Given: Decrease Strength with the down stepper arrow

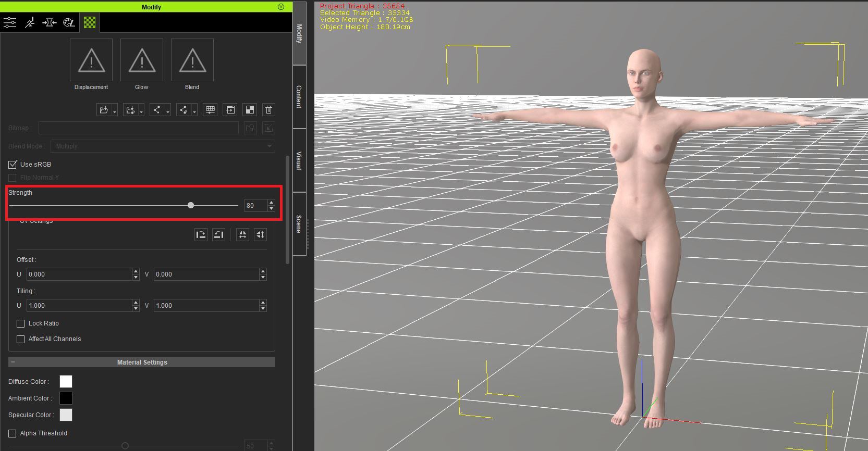Looking at the screenshot, I should pyautogui.click(x=271, y=208).
